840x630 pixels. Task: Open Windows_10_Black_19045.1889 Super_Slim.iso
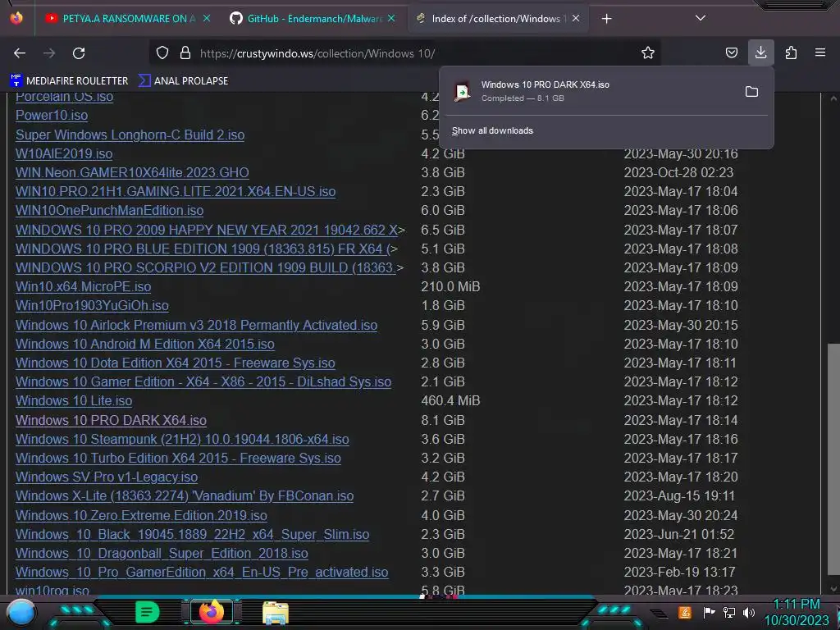[192, 534]
